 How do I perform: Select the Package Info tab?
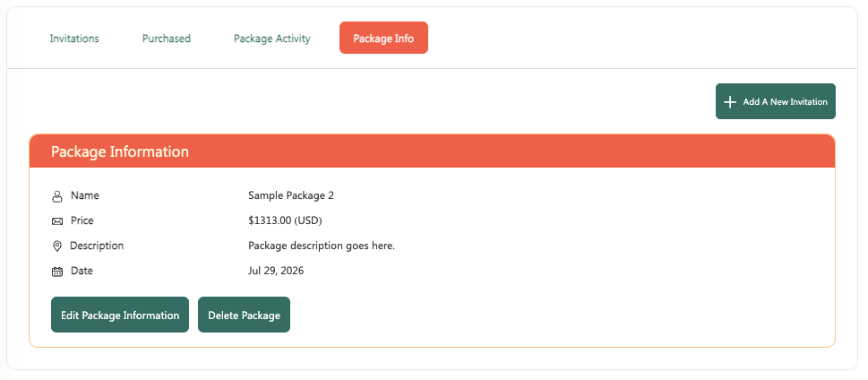click(383, 39)
